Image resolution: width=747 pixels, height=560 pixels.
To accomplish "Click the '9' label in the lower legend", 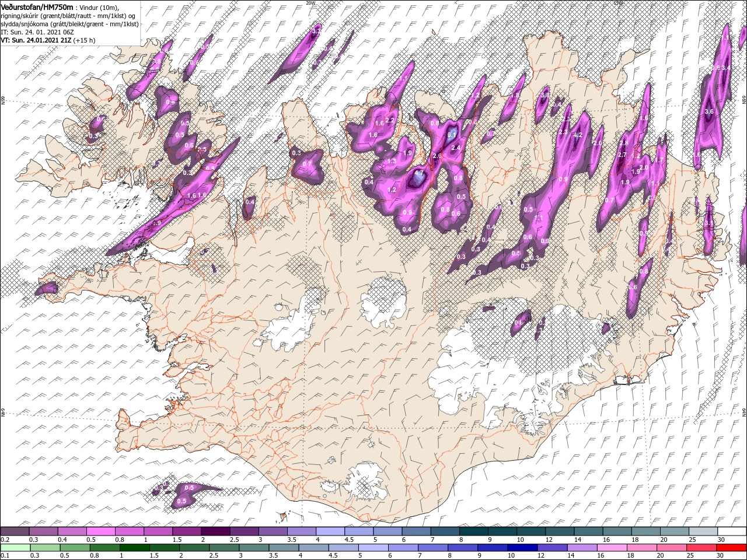I will (x=480, y=555).
